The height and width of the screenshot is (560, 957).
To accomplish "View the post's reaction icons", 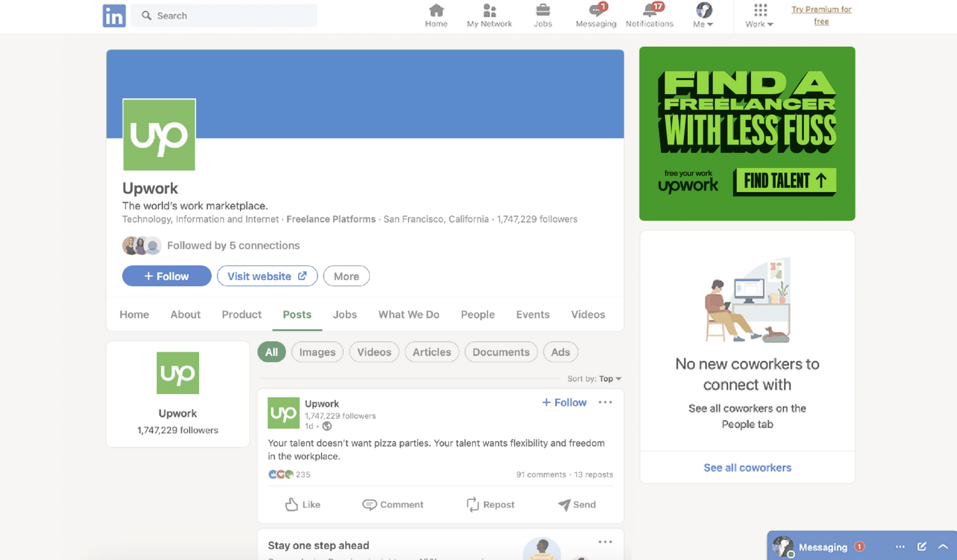I will pyautogui.click(x=281, y=475).
